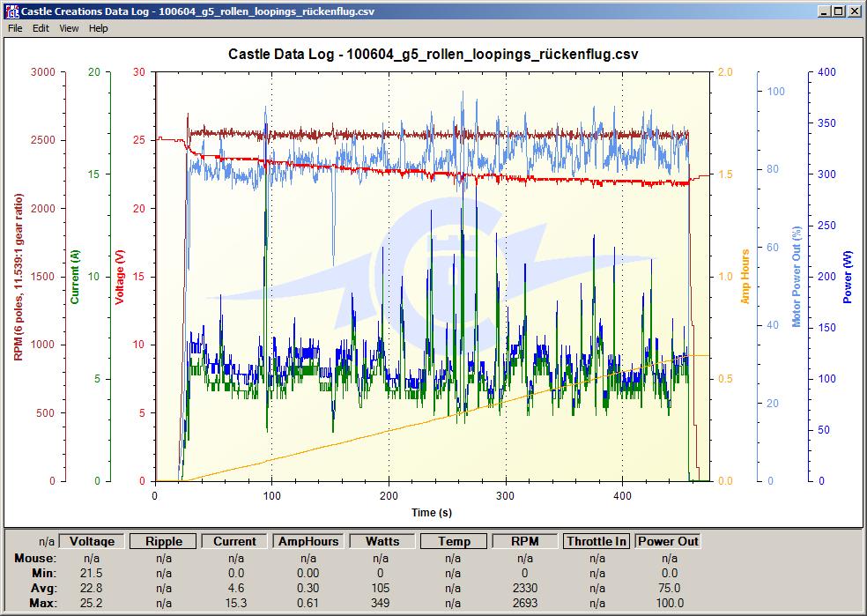This screenshot has height=616, width=867.
Task: Click the orange Amp Hours axis label
Action: pyautogui.click(x=745, y=276)
